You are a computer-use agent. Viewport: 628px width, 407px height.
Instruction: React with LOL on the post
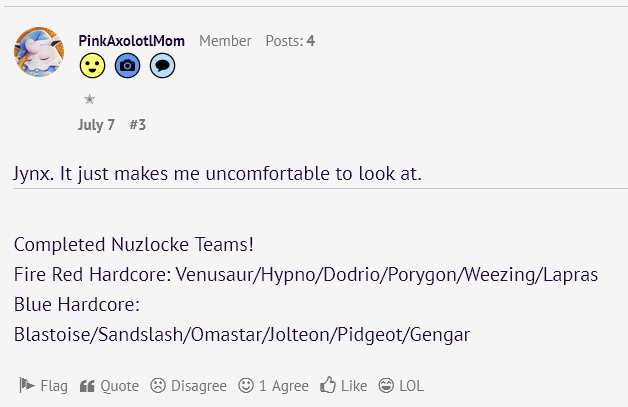pyautogui.click(x=401, y=385)
